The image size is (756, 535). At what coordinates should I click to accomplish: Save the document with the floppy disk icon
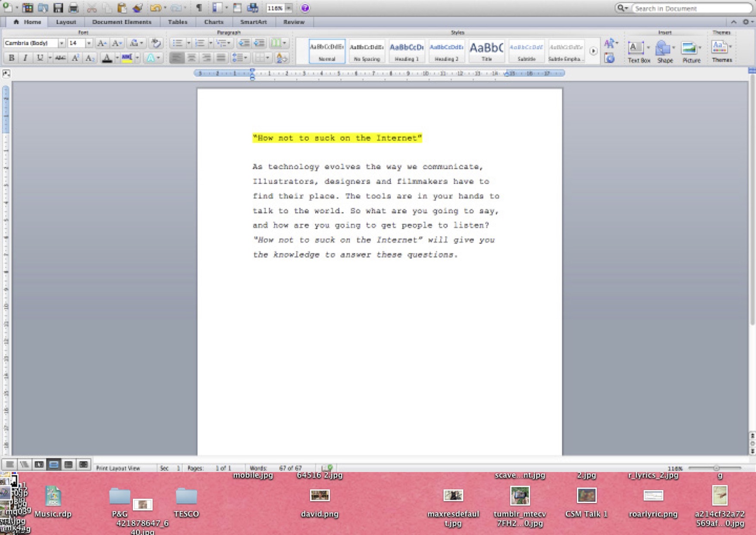58,8
